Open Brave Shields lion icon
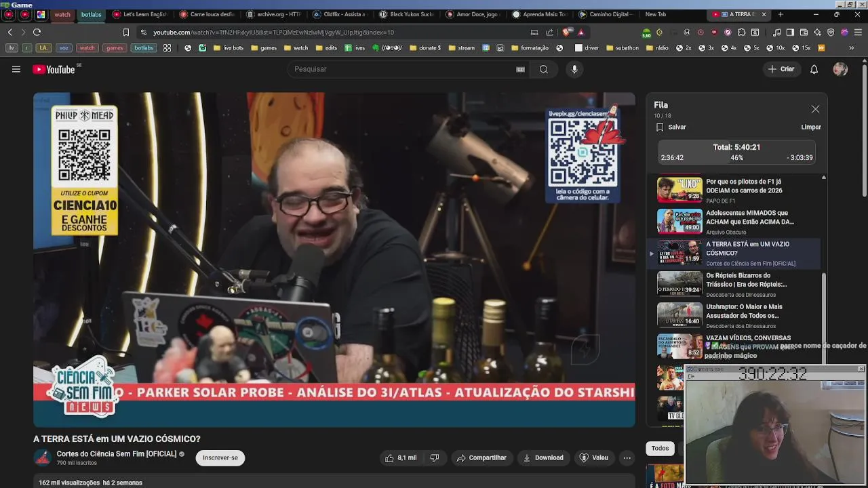The width and height of the screenshot is (868, 488). pyautogui.click(x=568, y=32)
